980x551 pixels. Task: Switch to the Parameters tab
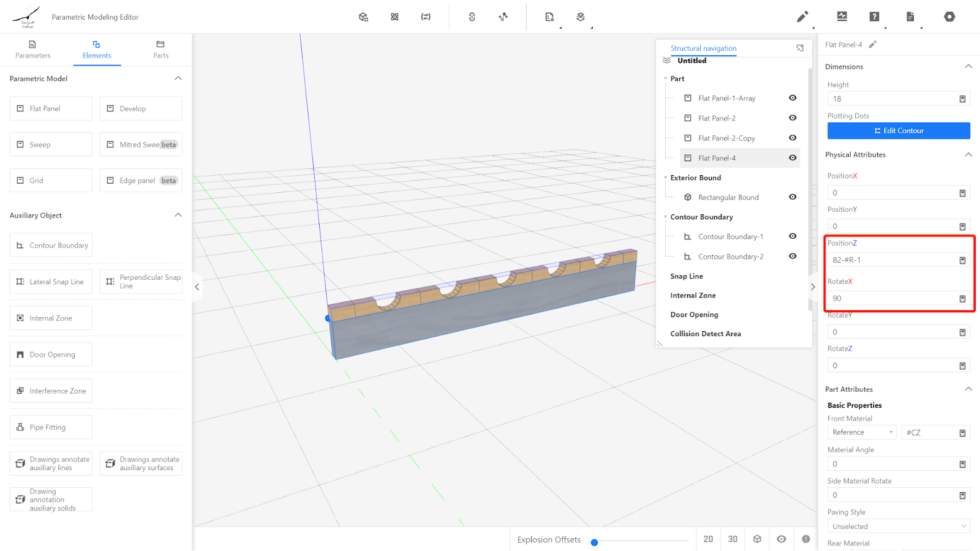point(33,50)
